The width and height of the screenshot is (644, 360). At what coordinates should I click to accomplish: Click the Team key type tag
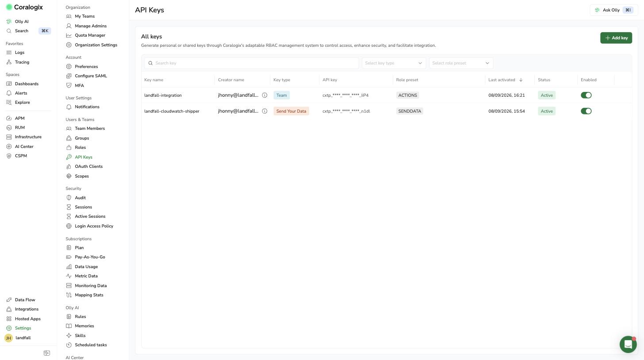point(281,95)
